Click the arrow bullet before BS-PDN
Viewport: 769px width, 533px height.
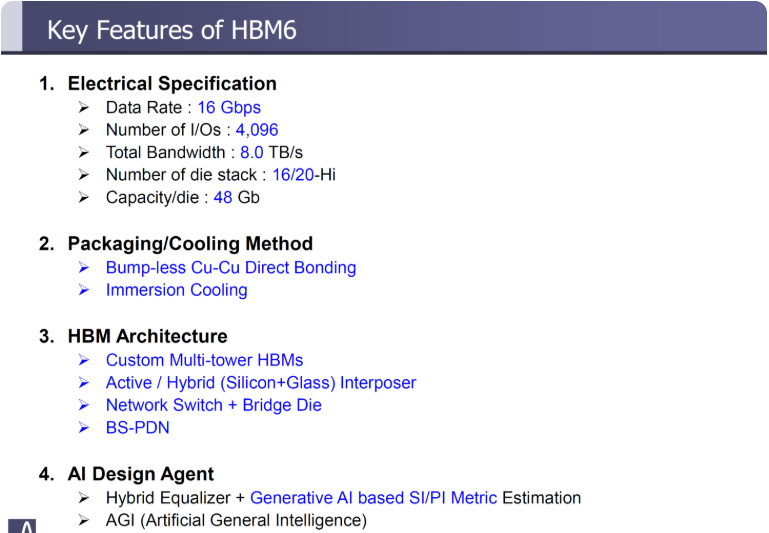84,428
